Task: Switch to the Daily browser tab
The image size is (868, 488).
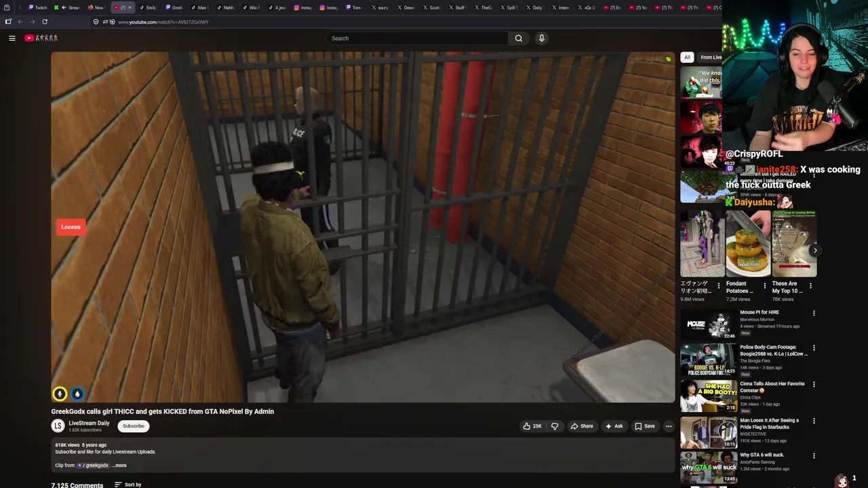Action: click(534, 7)
